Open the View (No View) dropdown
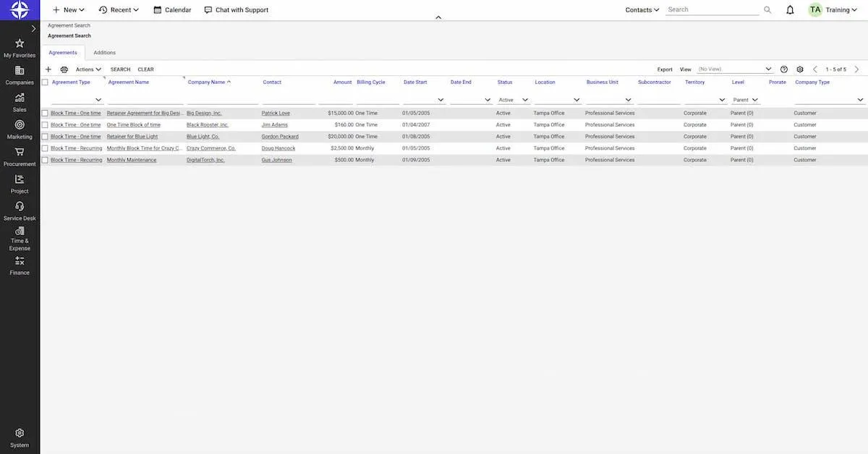868x454 pixels. tap(735, 69)
